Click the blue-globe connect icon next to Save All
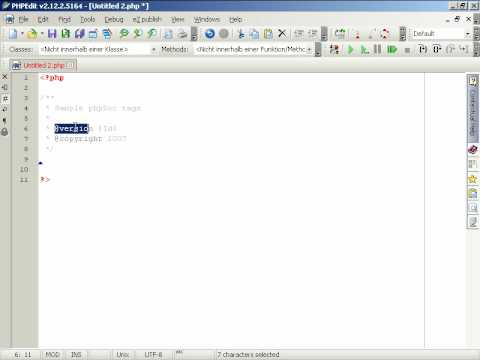This screenshot has height=360, width=480. click(93, 34)
